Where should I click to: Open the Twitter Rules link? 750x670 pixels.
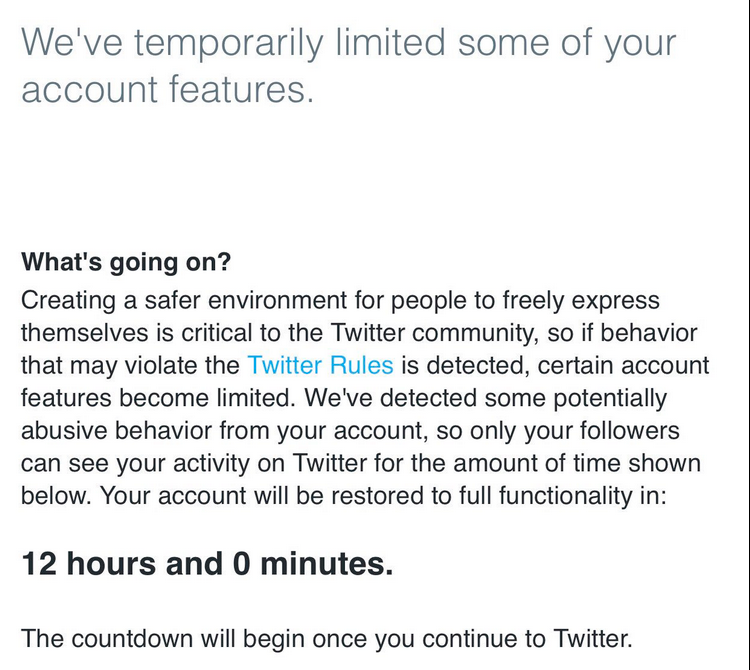(320, 365)
